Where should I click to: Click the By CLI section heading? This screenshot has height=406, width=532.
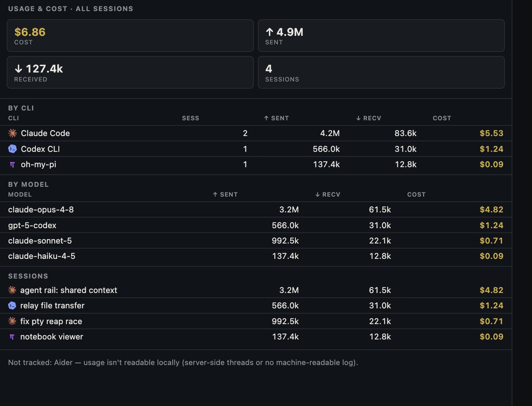pyautogui.click(x=21, y=108)
